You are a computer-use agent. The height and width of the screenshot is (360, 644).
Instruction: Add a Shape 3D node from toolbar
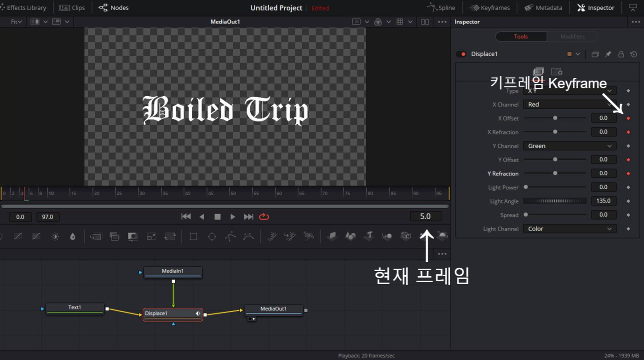[x=351, y=236]
